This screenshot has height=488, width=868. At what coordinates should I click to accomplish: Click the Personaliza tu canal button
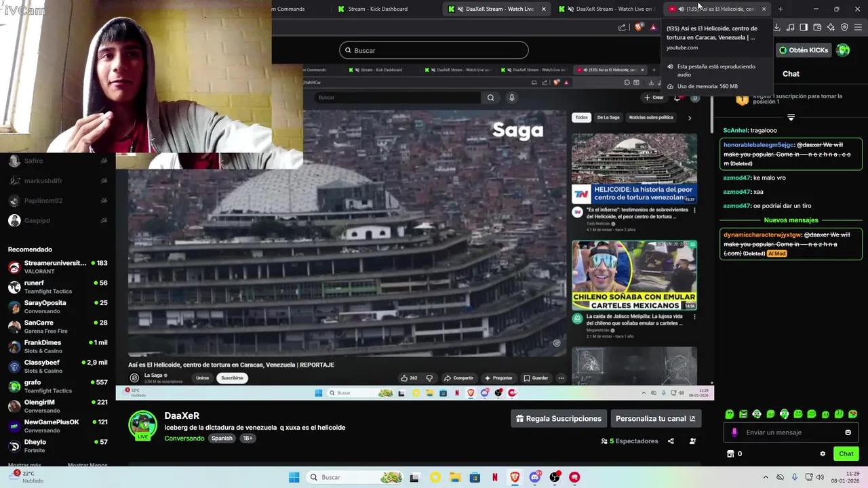[656, 419]
